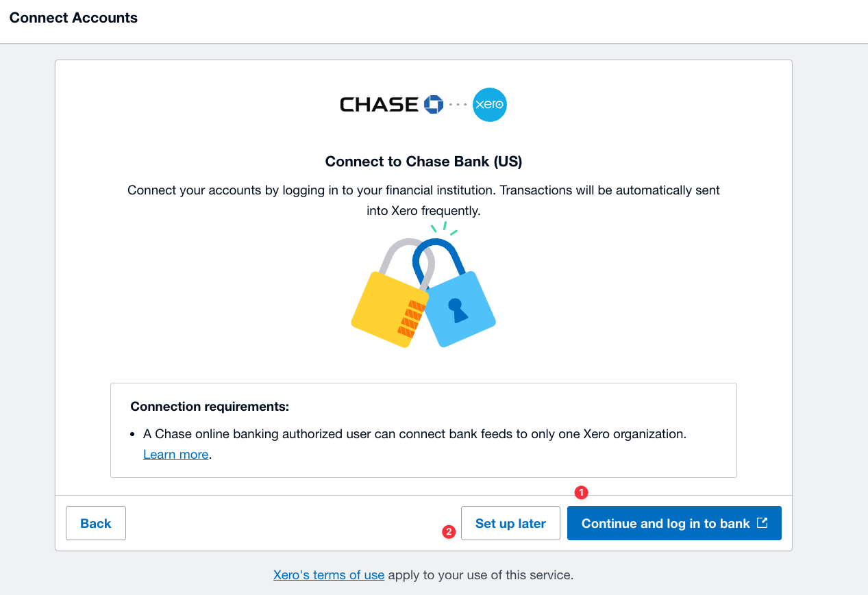This screenshot has width=868, height=595.
Task: Click the Connect to Chase Bank heading
Action: (x=423, y=161)
